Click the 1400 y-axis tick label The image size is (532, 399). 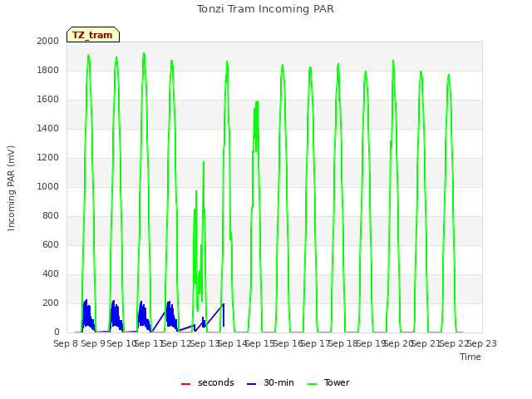pos(48,128)
